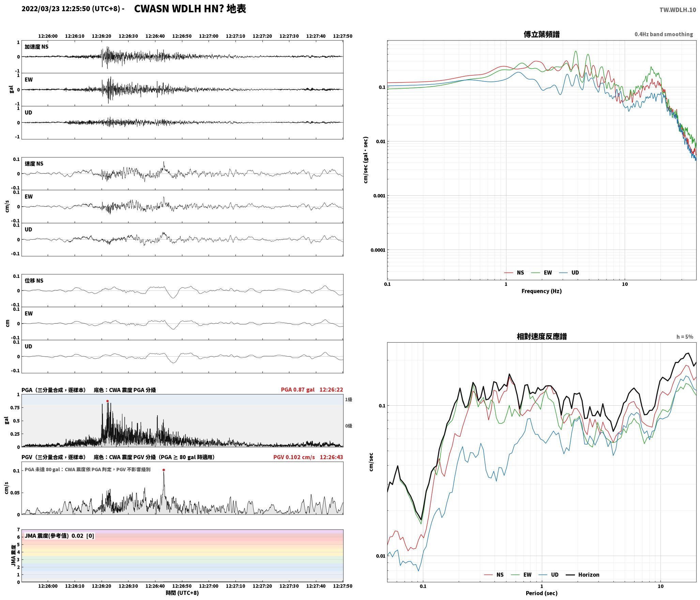Click the EW legend entry in response spectrum
Screen dimensions: 700x600
(521, 575)
